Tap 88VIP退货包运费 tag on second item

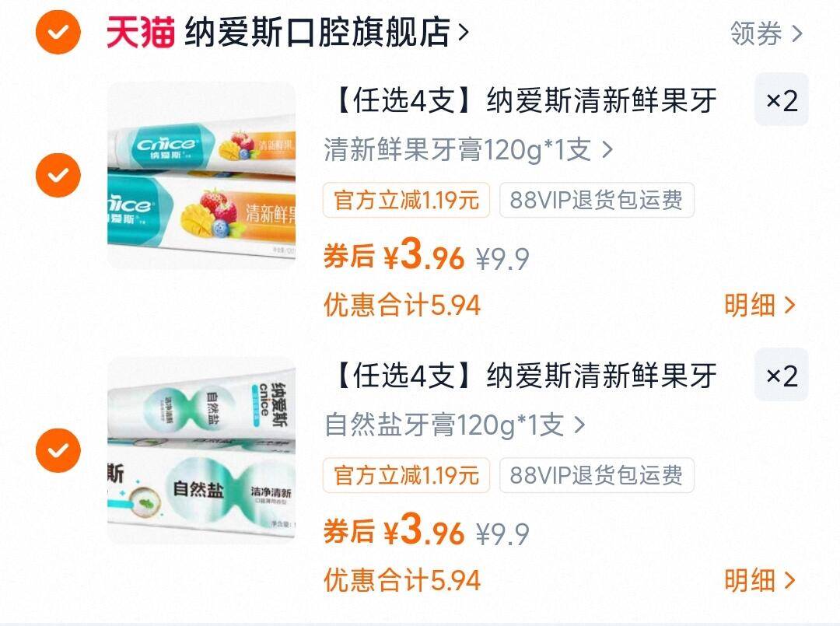pos(597,475)
